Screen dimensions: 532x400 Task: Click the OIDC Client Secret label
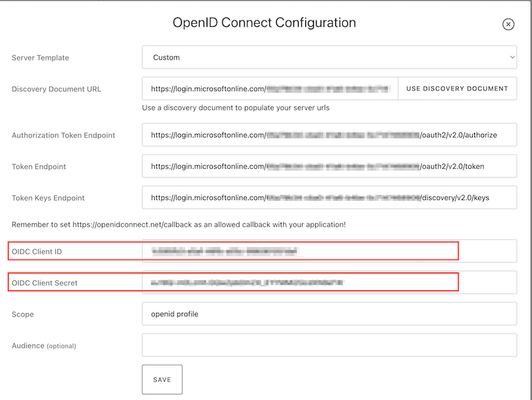pos(45,282)
